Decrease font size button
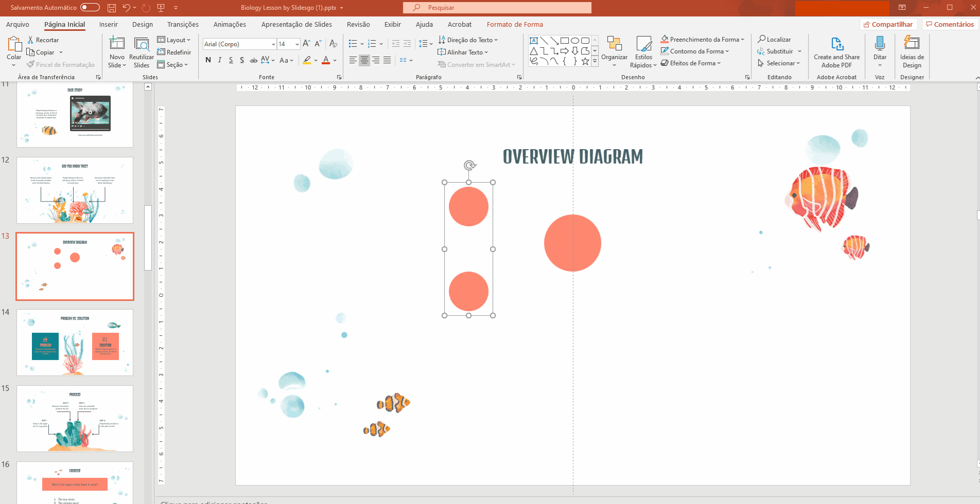Screen dimensions: 980x504 (x=318, y=44)
